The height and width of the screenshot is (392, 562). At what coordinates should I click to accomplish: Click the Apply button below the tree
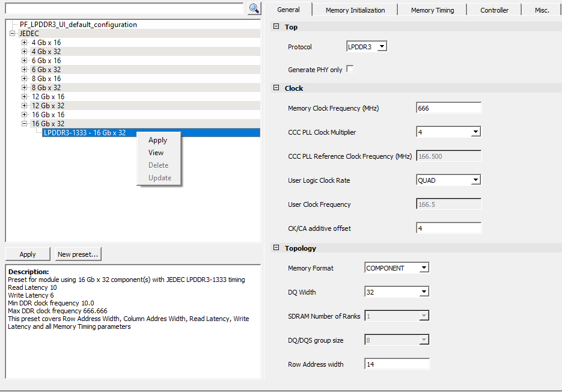coord(28,254)
